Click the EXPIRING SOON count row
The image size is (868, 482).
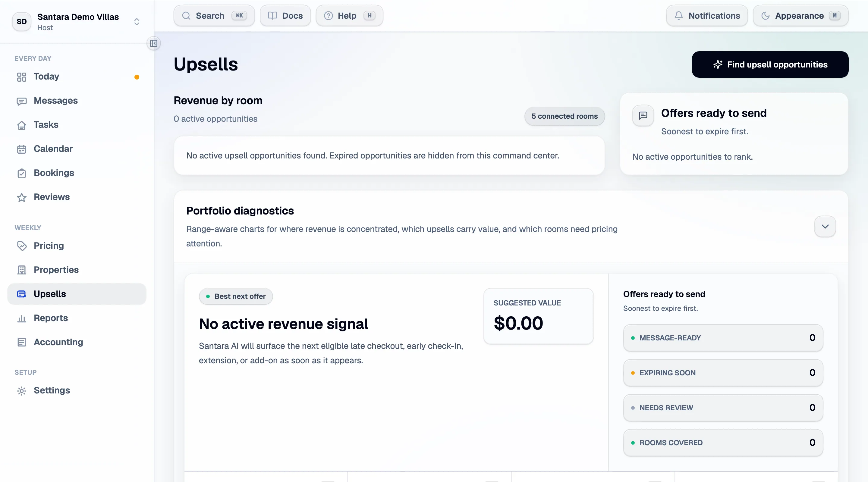coord(723,373)
